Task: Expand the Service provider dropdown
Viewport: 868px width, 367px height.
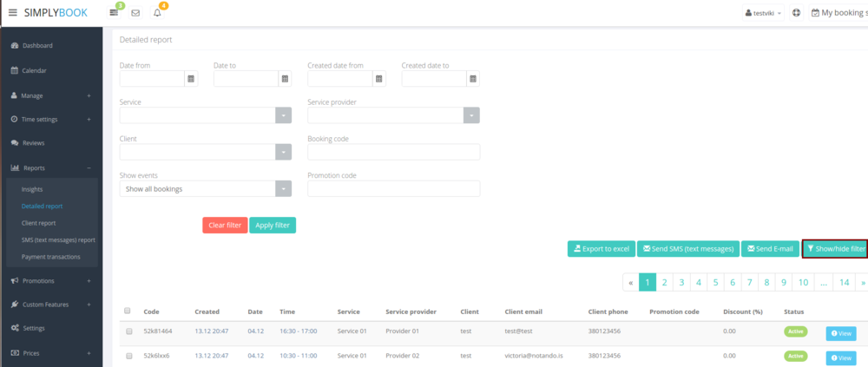Action: pos(471,115)
